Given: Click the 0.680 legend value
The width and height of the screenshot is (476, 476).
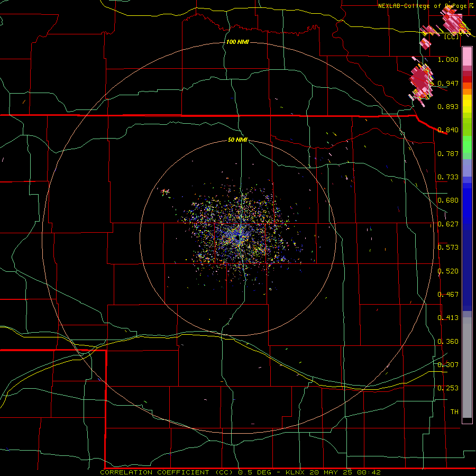Looking at the screenshot, I should [448, 200].
